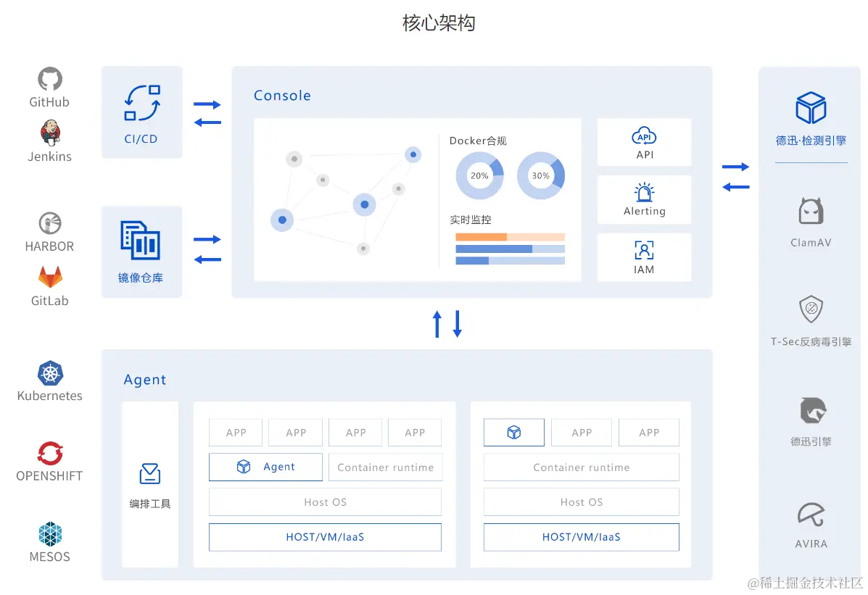
Task: Click the 德迅·检测引擎 cube icon
Action: coord(811,108)
